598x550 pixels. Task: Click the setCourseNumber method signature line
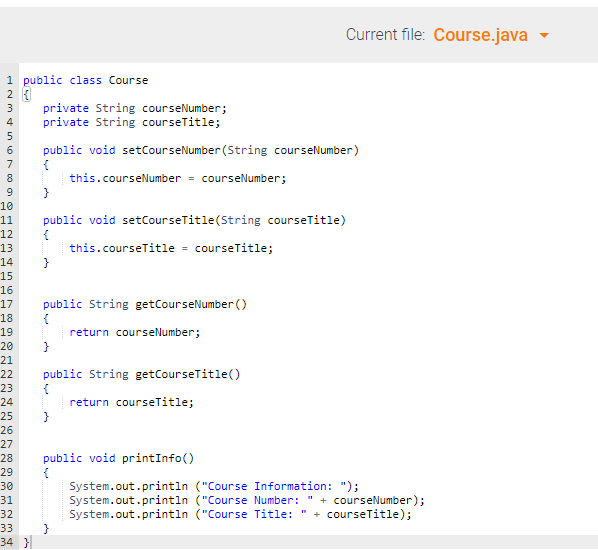coord(201,150)
